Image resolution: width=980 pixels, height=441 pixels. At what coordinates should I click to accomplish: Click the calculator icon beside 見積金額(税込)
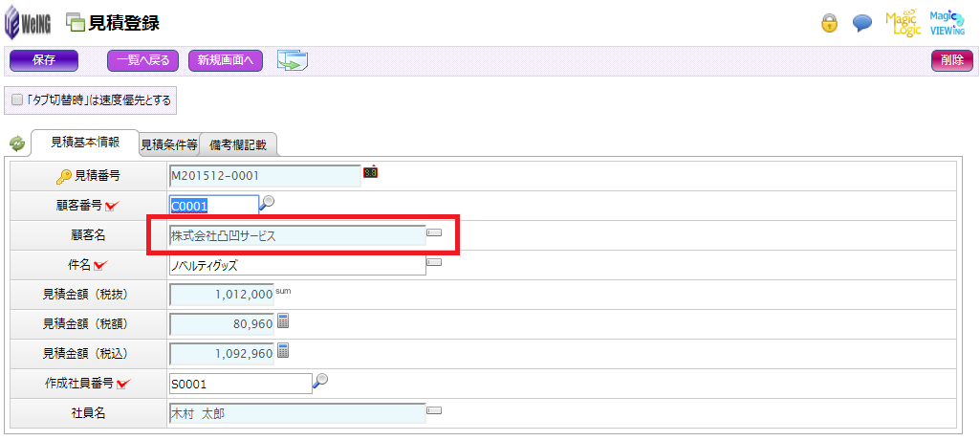(x=282, y=351)
